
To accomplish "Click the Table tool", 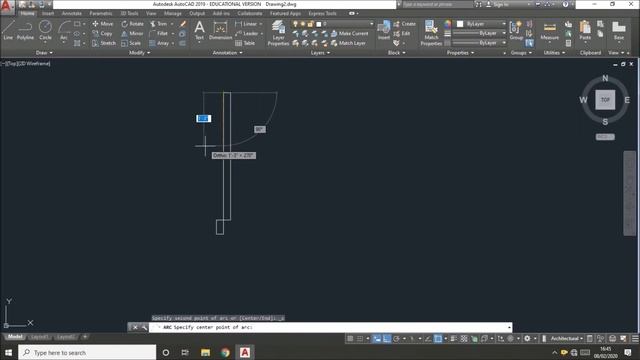I will [245, 43].
